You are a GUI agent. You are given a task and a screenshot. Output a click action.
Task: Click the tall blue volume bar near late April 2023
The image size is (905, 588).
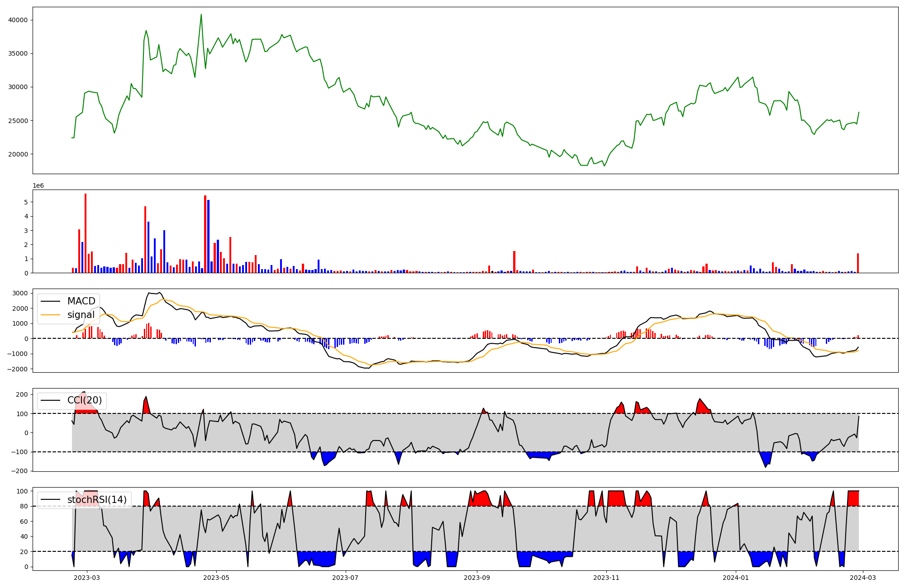209,236
